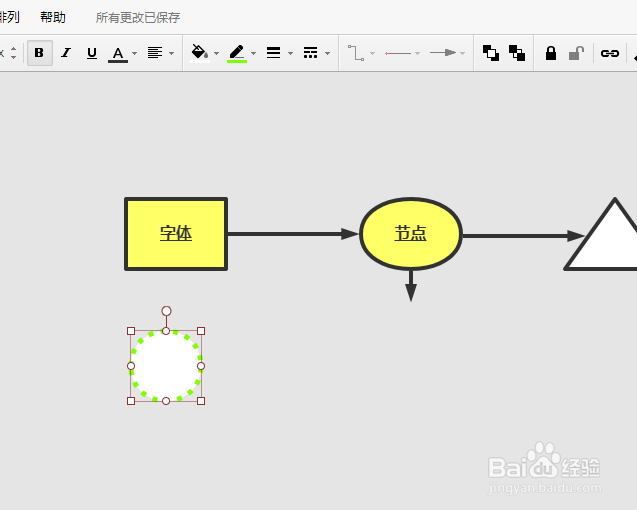The height and width of the screenshot is (510, 637).
Task: Unlock the shape with open padlock
Action: (576, 53)
